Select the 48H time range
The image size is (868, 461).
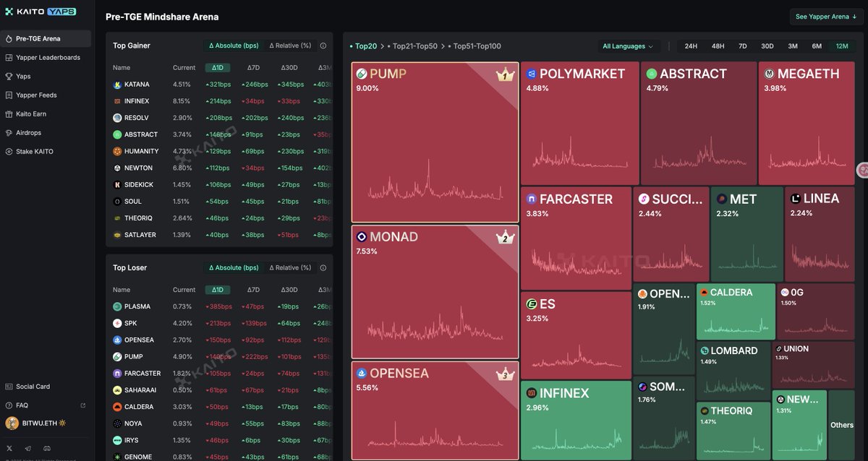(x=718, y=46)
